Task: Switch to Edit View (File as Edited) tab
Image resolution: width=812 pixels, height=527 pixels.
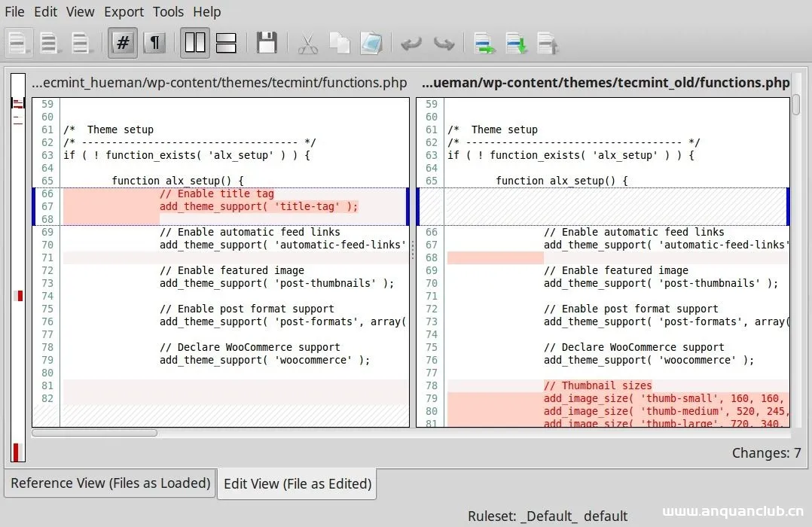Action: coord(298,483)
